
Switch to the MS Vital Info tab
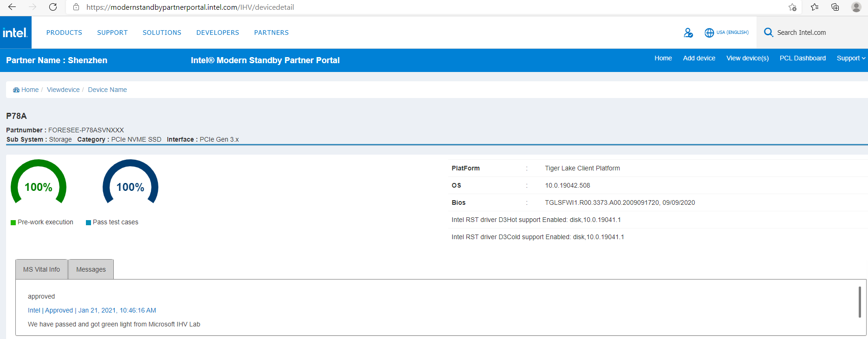(42, 269)
